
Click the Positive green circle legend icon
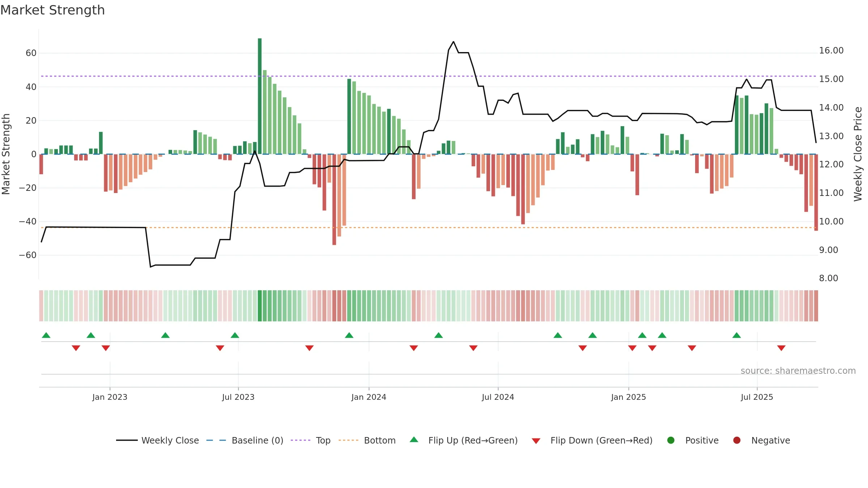click(x=671, y=440)
